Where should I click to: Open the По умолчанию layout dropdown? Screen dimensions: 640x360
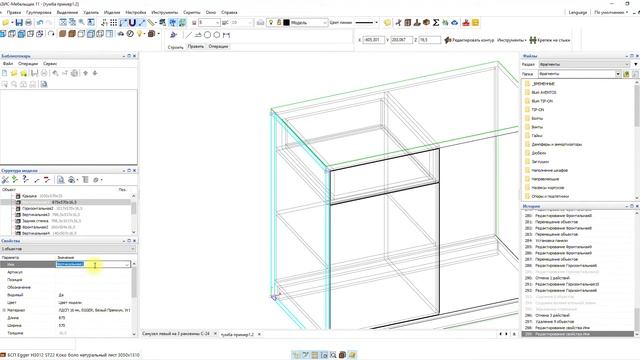pyautogui.click(x=611, y=12)
